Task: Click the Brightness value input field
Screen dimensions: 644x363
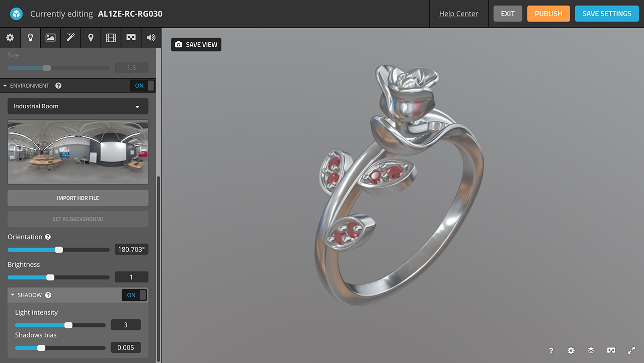Action: (131, 277)
